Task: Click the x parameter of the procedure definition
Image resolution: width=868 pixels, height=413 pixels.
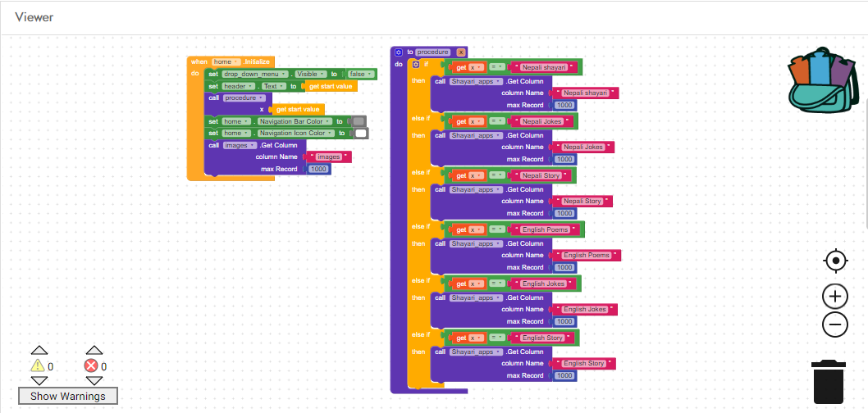Action: tap(462, 52)
